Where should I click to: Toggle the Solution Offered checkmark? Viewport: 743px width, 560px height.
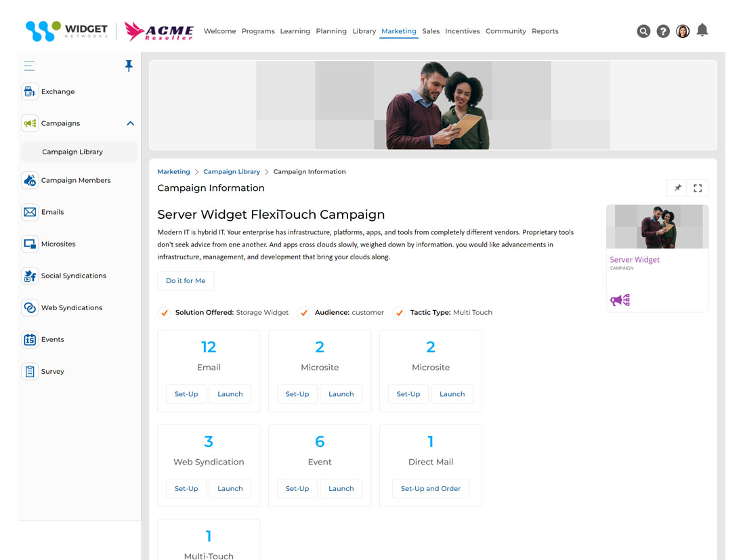[x=164, y=313]
